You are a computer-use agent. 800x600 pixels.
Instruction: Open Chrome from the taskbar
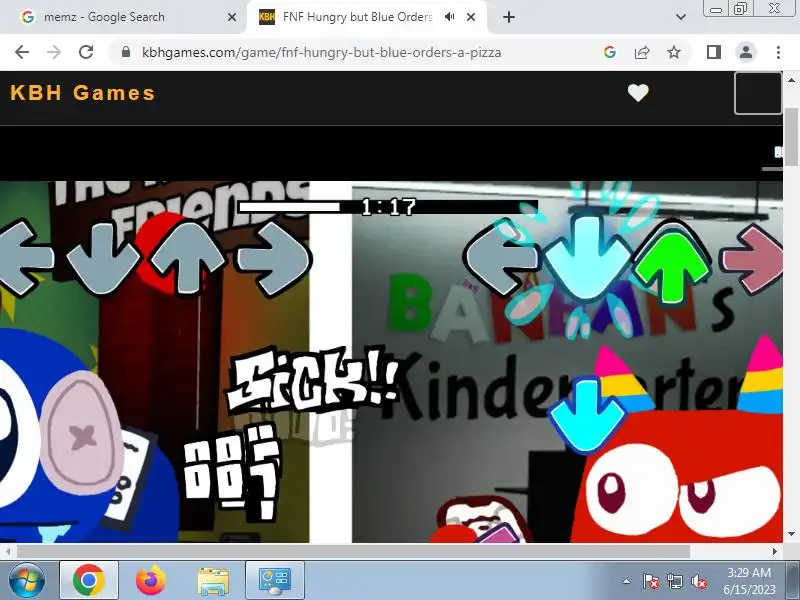point(89,581)
